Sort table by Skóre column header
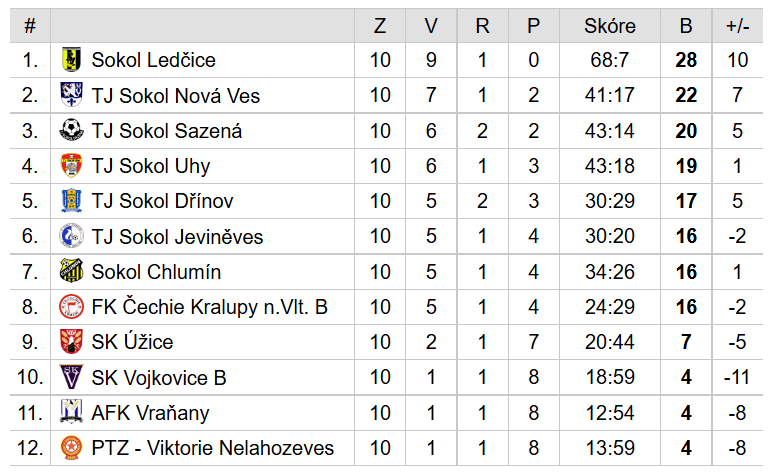Image resolution: width=771 pixels, height=473 pixels. tap(610, 26)
